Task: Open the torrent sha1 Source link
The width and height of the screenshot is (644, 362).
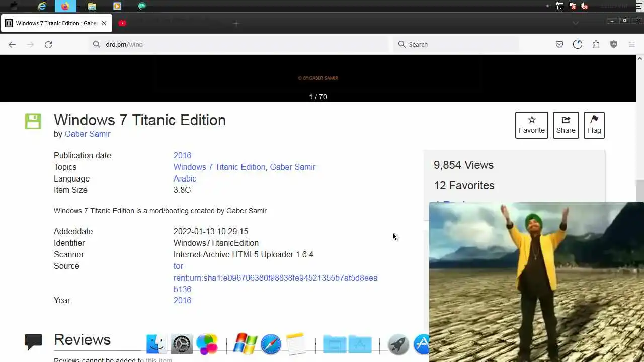Action: pyautogui.click(x=275, y=278)
